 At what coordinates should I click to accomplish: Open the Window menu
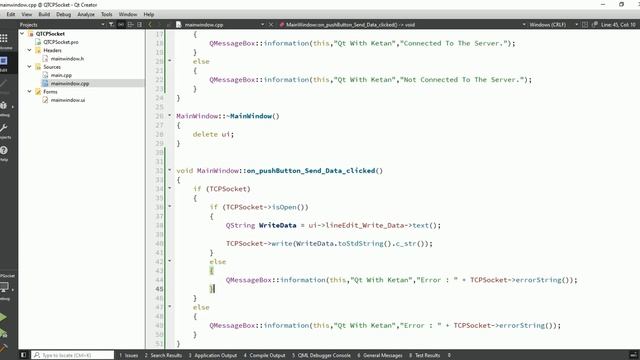(x=128, y=14)
